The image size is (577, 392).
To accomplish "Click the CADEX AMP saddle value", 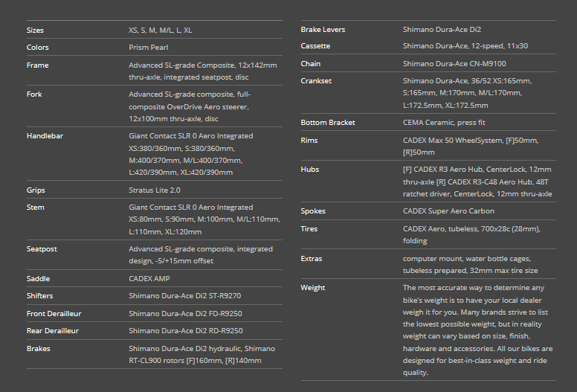I will [149, 279].
